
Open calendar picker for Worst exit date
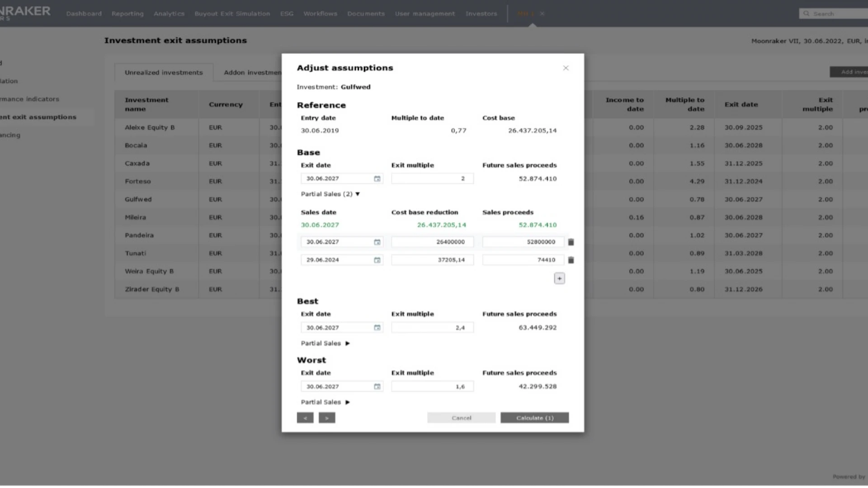click(377, 386)
